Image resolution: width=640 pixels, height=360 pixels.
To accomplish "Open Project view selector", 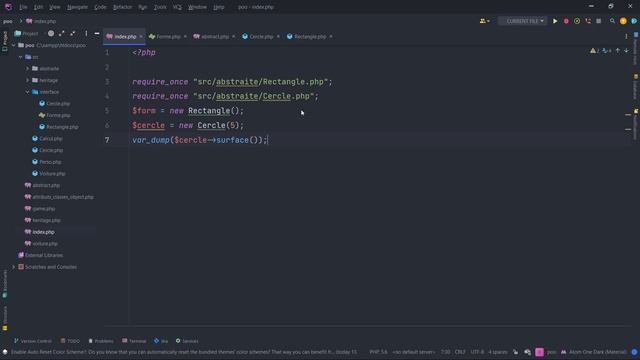I will point(27,33).
